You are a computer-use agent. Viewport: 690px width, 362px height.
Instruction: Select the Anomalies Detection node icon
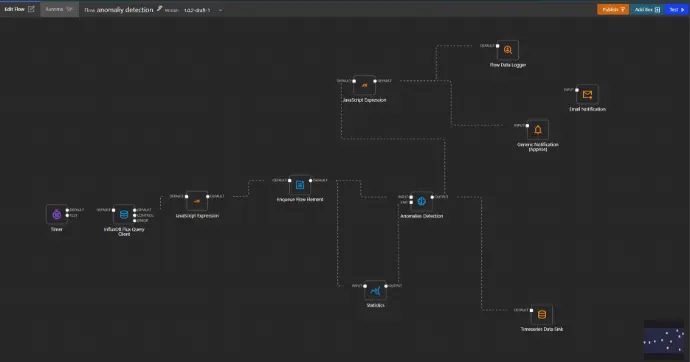[x=422, y=201]
